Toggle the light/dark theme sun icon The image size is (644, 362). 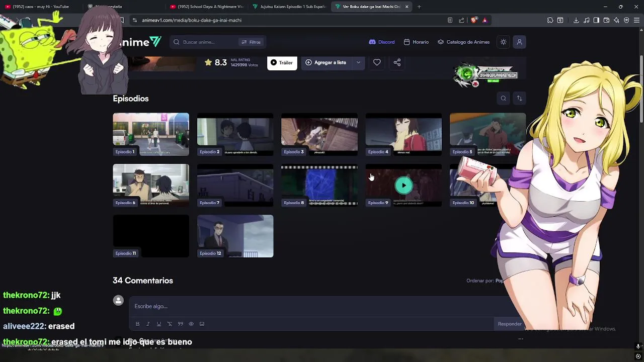pyautogui.click(x=503, y=42)
